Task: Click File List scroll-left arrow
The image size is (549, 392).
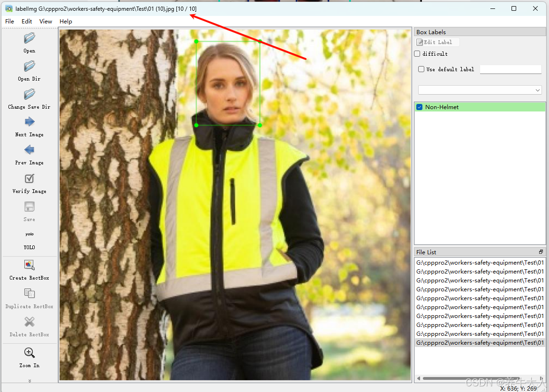Action: [x=418, y=378]
